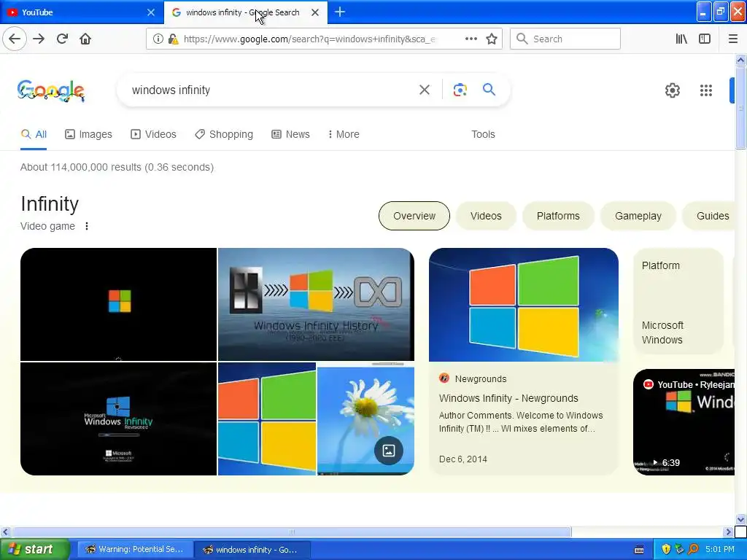Screen dimensions: 747x560
Task: Click the security shield tray icon
Action: pyautogui.click(x=666, y=550)
